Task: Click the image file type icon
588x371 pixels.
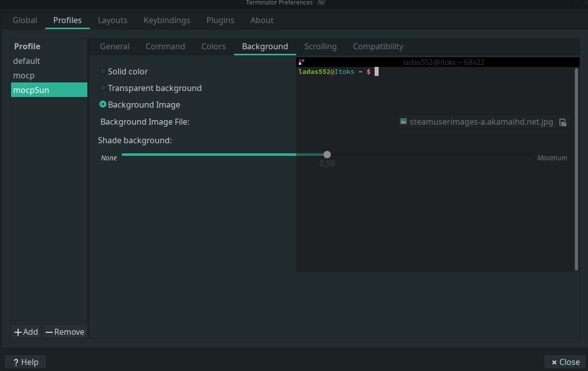Action: click(x=403, y=122)
